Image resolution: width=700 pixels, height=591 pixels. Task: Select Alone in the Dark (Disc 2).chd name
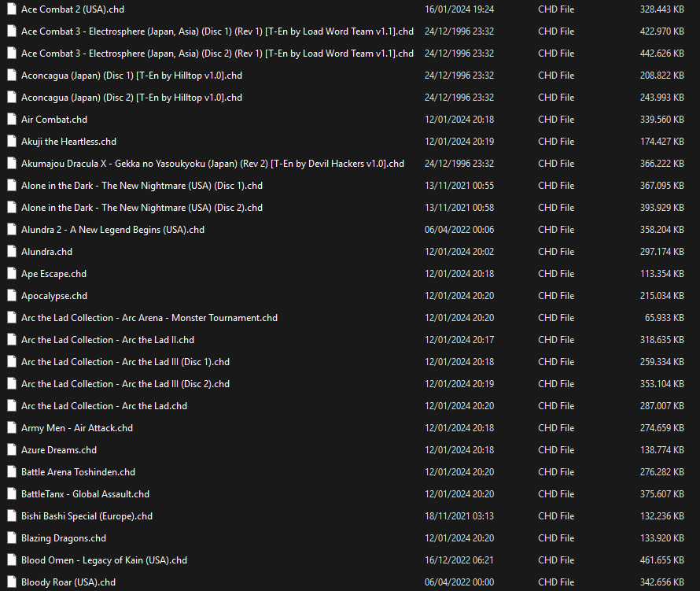pos(142,207)
